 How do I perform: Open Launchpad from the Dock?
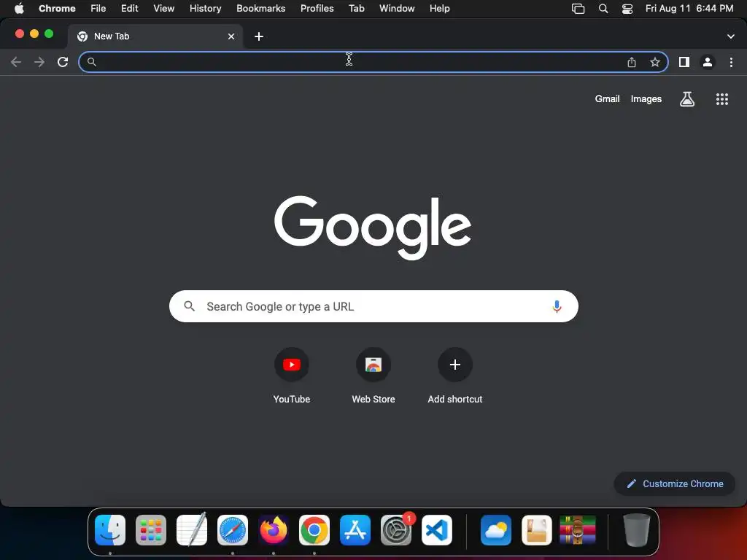click(151, 530)
